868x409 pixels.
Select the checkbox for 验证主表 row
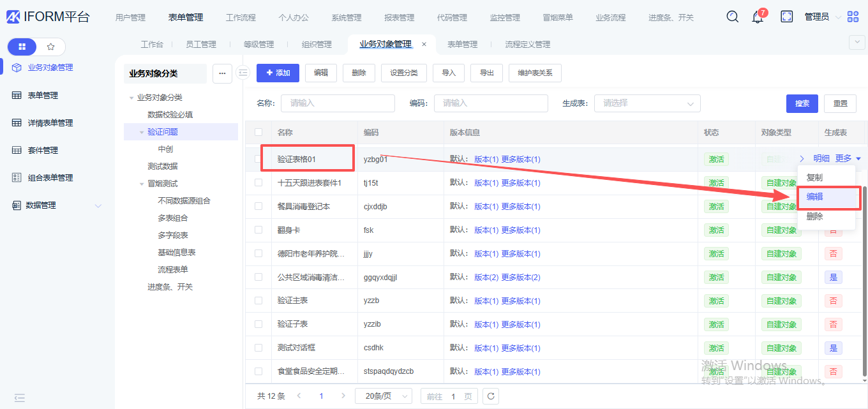258,301
